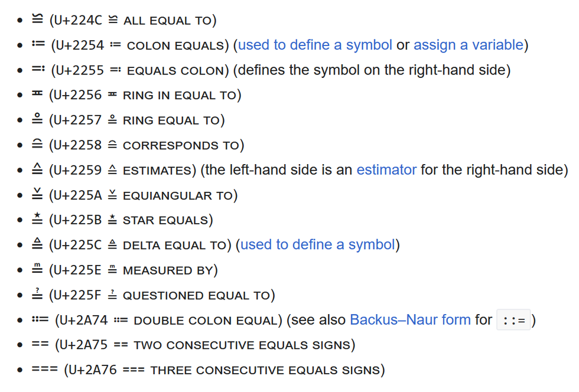
Task: Open the Backus–Naur form link
Action: [x=410, y=319]
